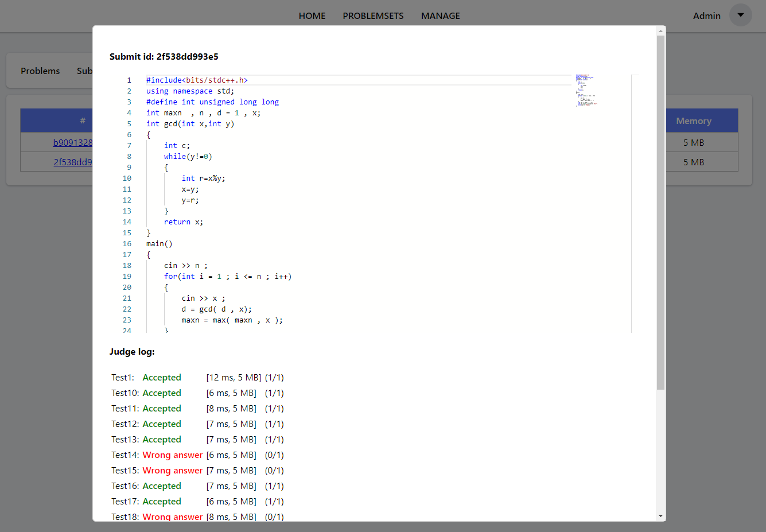Click code line int r=x%y;
The width and height of the screenshot is (766, 532).
204,178
